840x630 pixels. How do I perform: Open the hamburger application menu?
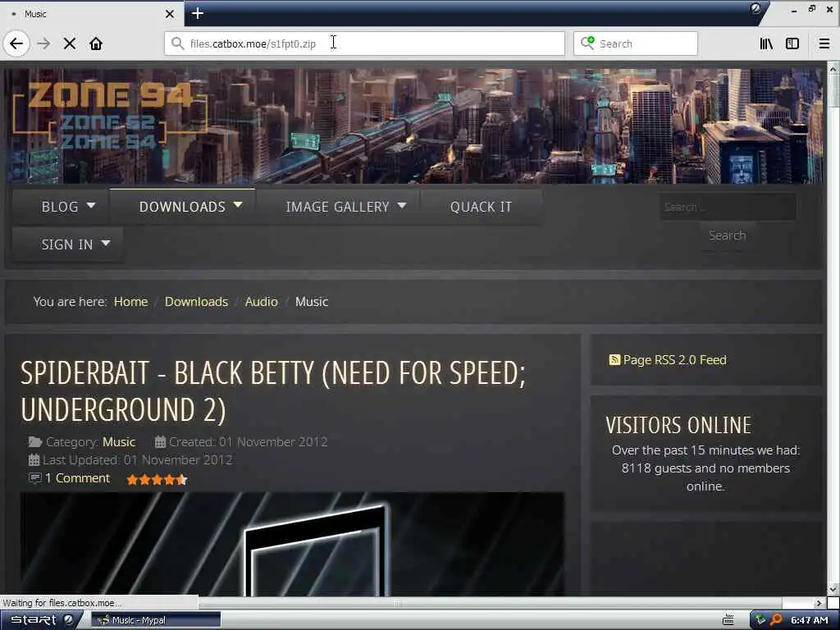(824, 43)
